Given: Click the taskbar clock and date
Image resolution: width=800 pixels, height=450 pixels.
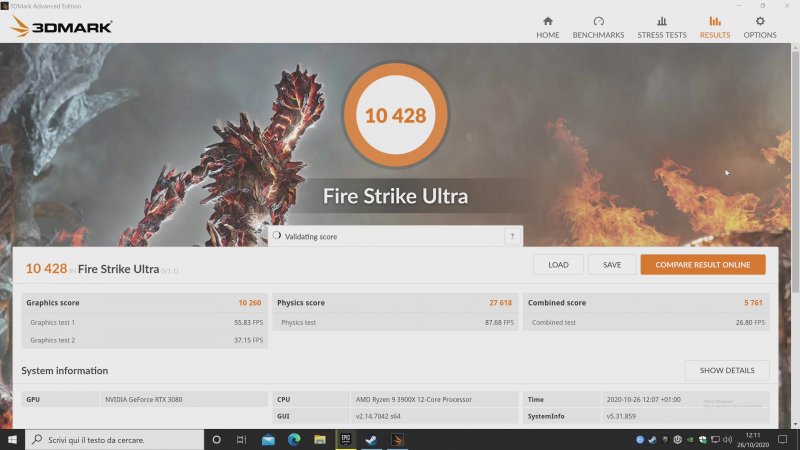Looking at the screenshot, I should (753, 440).
